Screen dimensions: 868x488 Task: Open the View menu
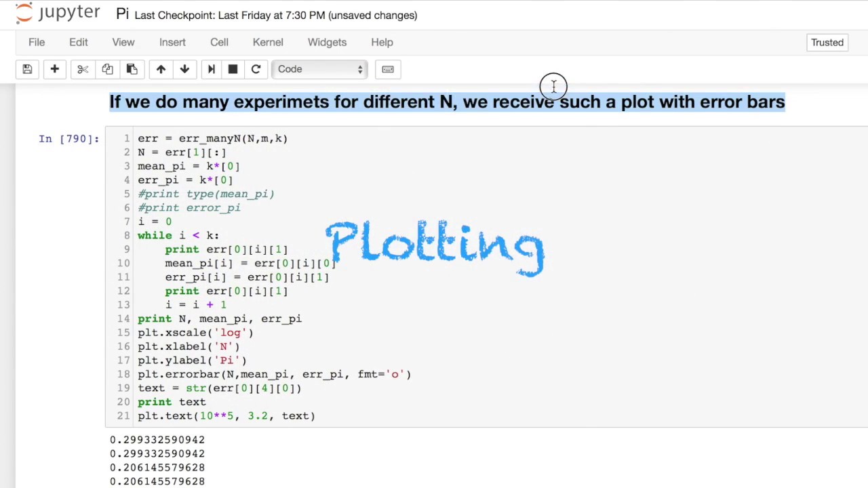[x=123, y=42]
